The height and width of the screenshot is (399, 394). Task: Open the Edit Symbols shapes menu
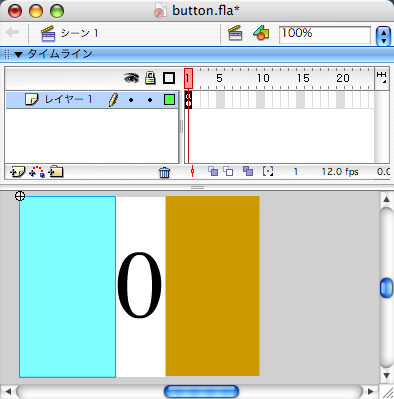point(261,33)
